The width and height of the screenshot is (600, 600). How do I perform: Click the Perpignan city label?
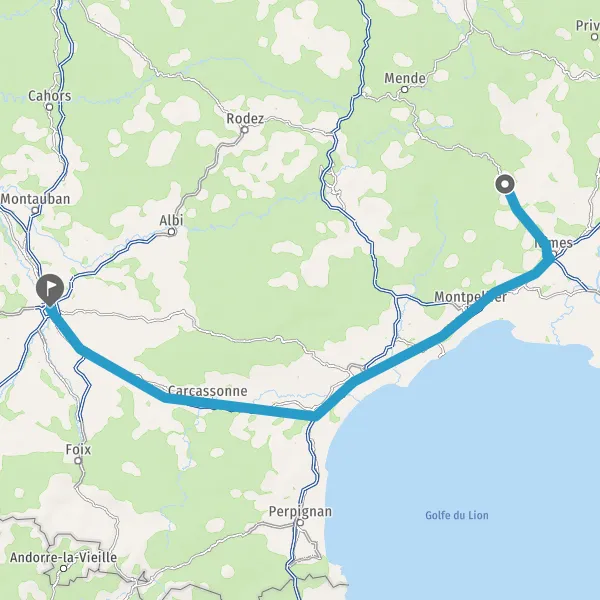coord(300,512)
